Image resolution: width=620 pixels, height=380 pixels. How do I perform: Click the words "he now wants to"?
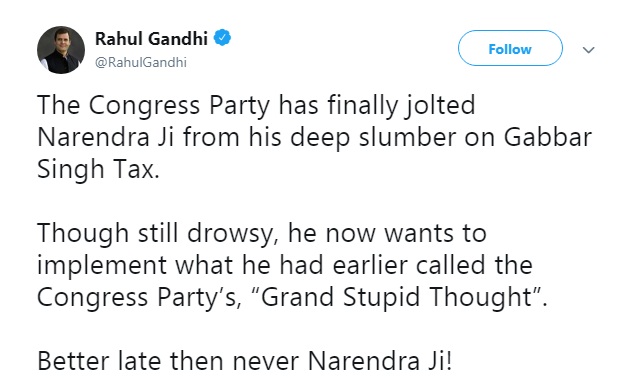point(387,233)
